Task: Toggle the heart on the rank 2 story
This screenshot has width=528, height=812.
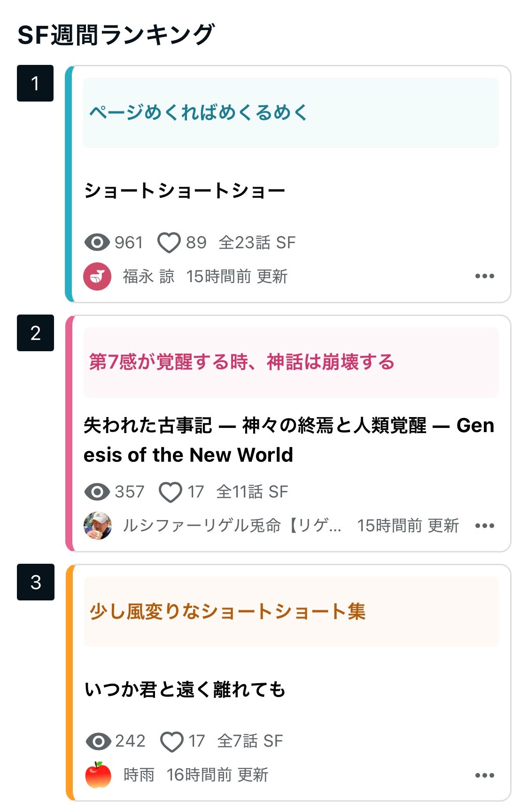Action: [170, 492]
